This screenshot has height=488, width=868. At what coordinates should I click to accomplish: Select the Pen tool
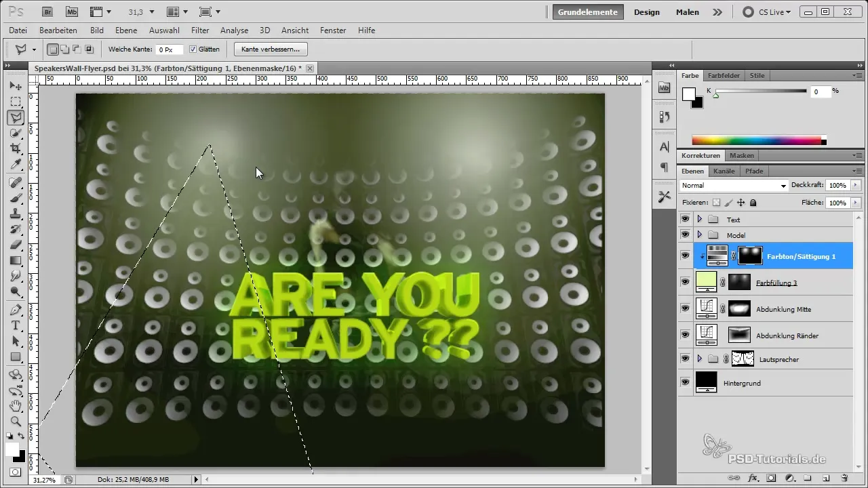pyautogui.click(x=16, y=310)
